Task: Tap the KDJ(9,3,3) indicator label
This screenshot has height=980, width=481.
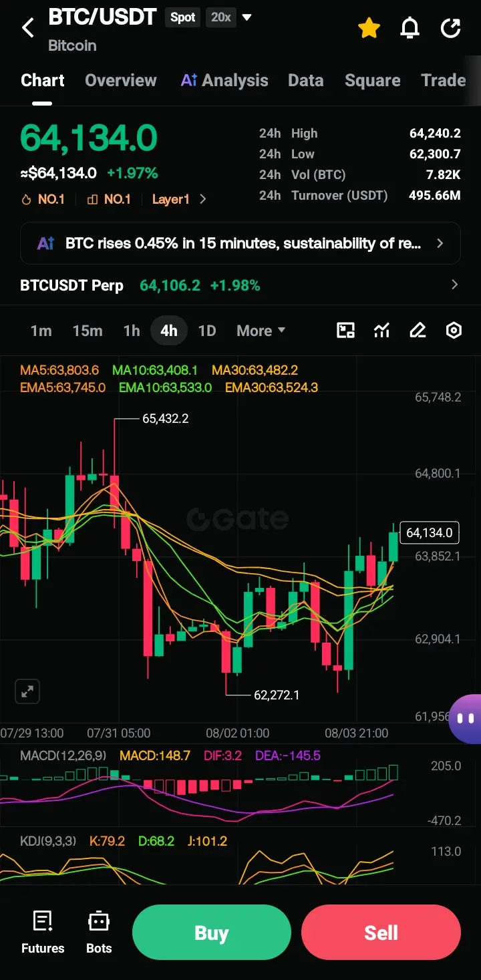Action: tap(47, 841)
